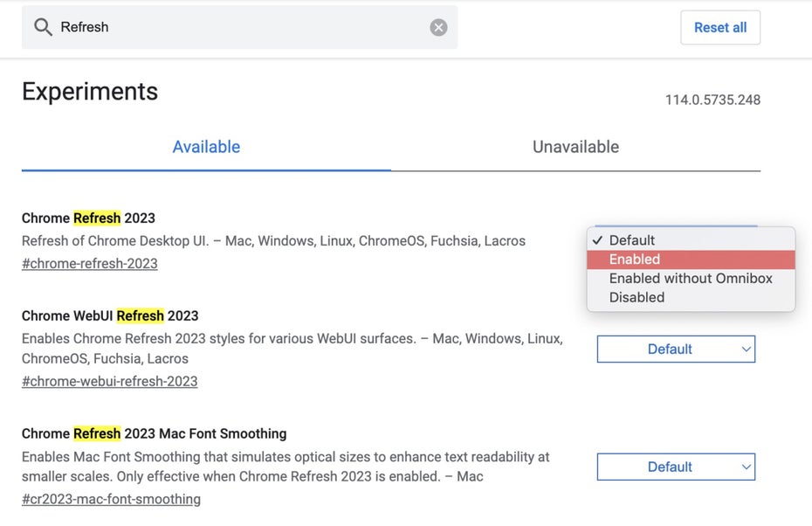Click the Reset all button
This screenshot has height=526, width=812.
[x=720, y=27]
